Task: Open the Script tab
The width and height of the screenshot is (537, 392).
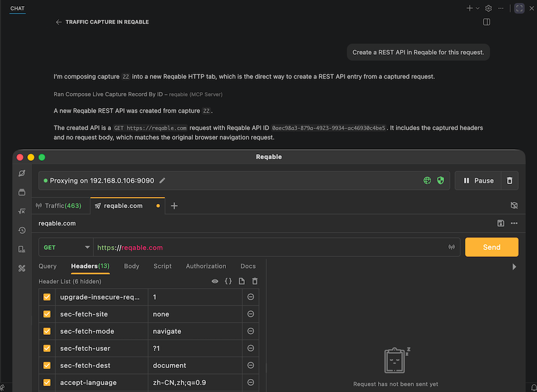Action: (x=163, y=266)
